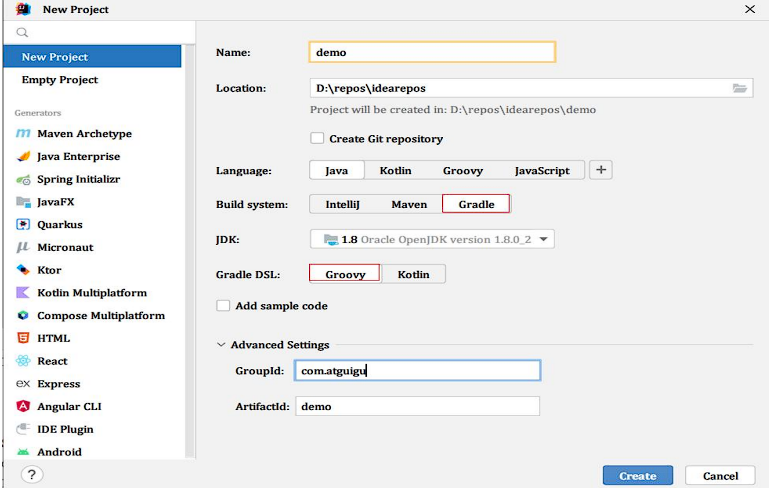Select Maven as build system
Viewport: 769px width, 492px height.
coord(409,204)
